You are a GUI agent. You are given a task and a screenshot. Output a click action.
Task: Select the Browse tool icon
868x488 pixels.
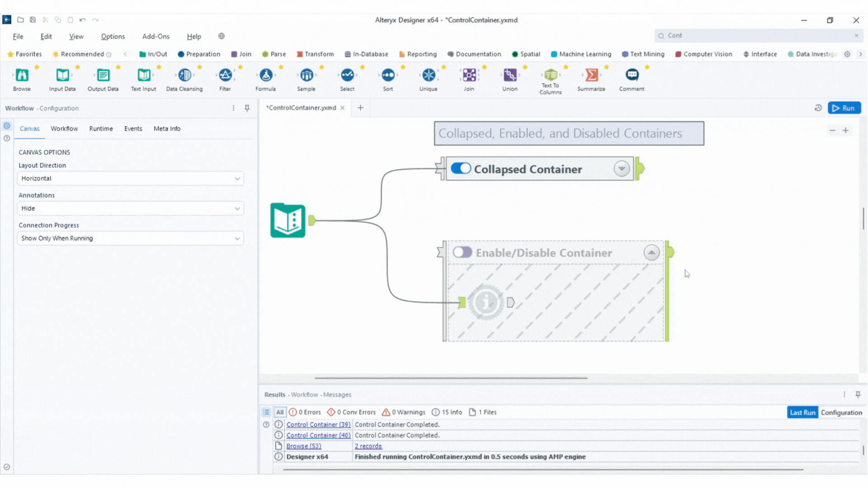pyautogui.click(x=21, y=75)
